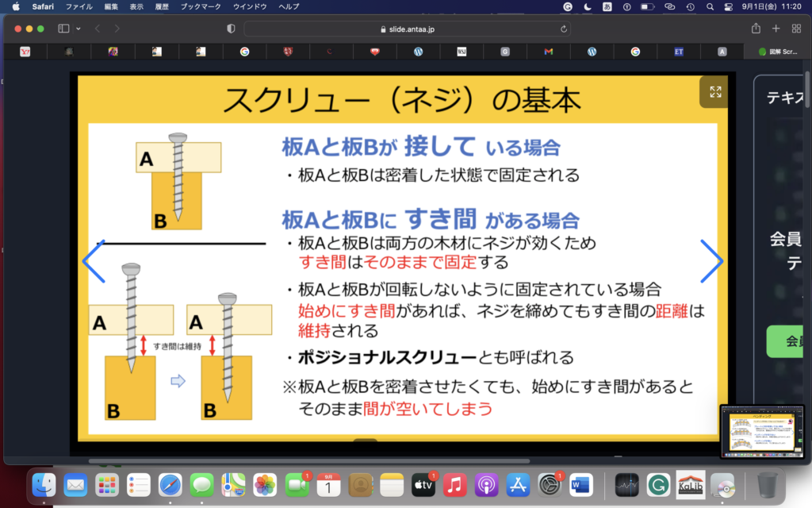
Task: Switch to the Yahoo pinned tab
Action: [25, 52]
